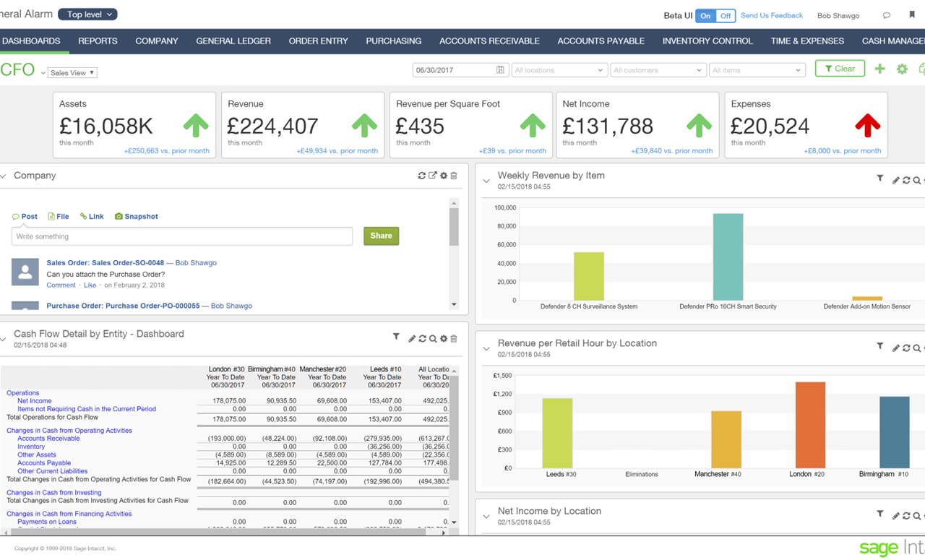Zoom Cash Flow Detail panel with magnifier
The width and height of the screenshot is (925, 560).
point(433,339)
